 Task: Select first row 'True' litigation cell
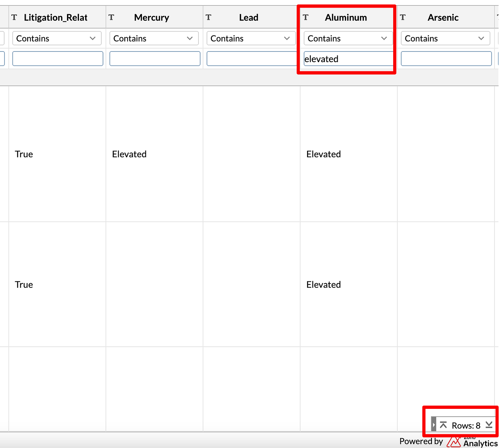point(57,154)
